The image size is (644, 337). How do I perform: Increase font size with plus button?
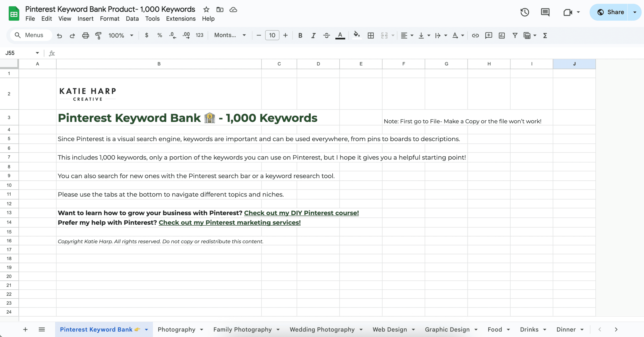click(x=285, y=35)
